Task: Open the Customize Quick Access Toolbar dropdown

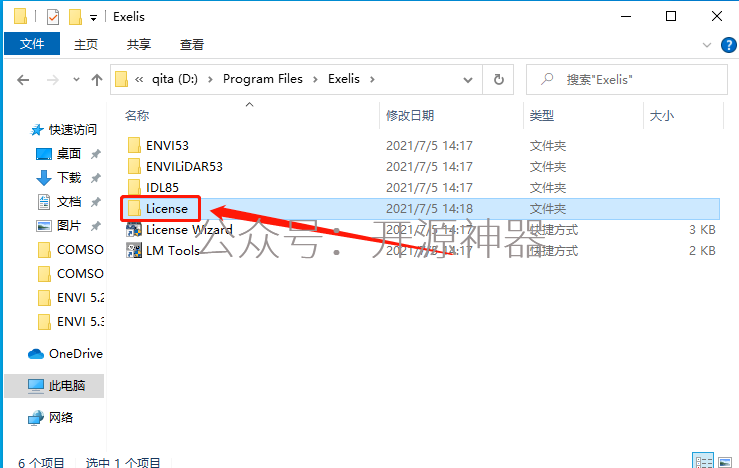Action: click(93, 18)
